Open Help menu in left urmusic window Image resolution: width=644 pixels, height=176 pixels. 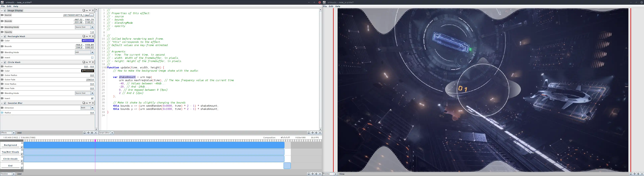[x=16, y=6]
